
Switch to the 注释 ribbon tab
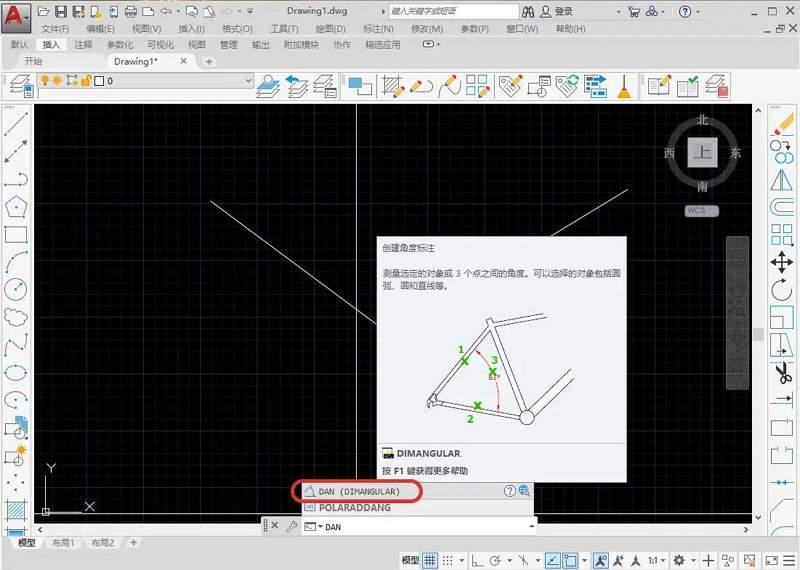pos(83,44)
